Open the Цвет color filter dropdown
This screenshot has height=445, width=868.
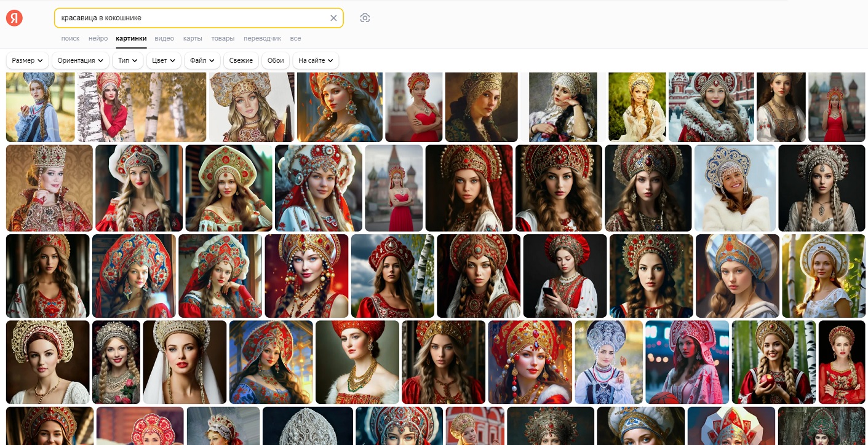[x=163, y=60]
